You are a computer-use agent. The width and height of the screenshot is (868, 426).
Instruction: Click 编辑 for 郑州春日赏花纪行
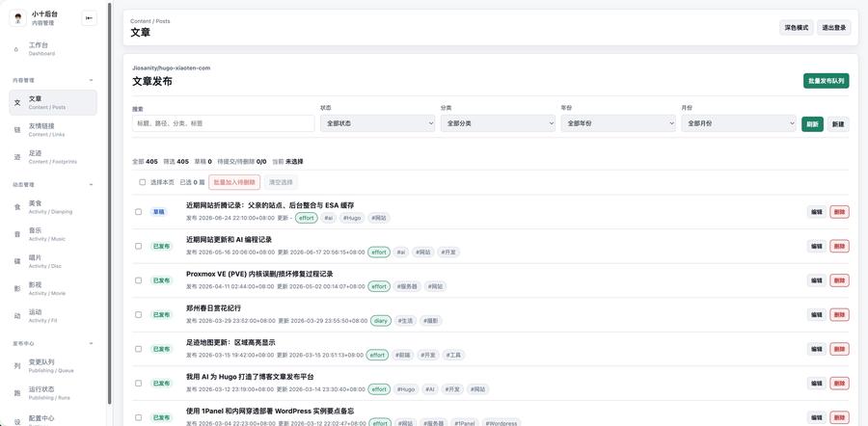coord(817,314)
